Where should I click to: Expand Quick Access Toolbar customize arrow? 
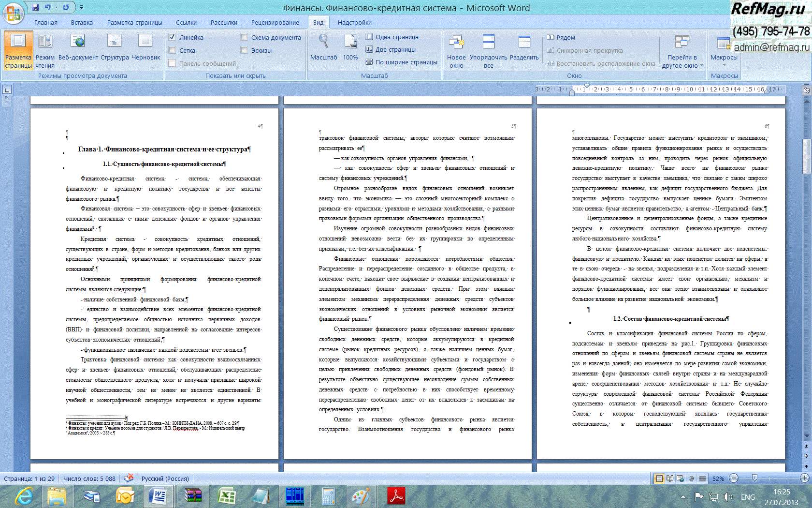click(x=82, y=8)
